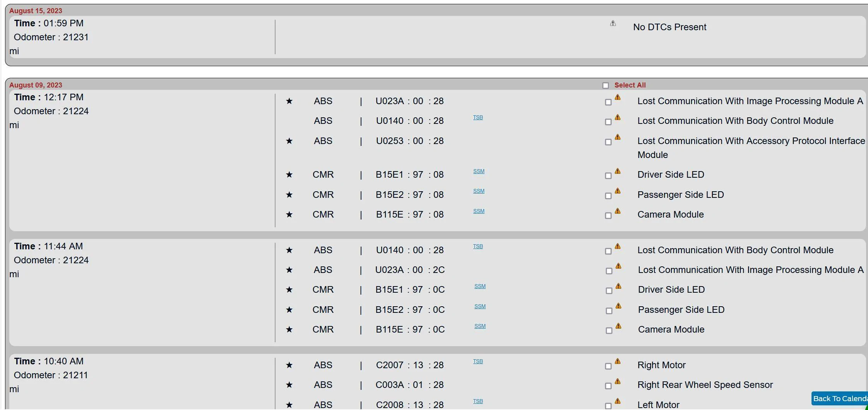Click the 'Right Rear Wheel Speed Sensor' description
The width and height of the screenshot is (868, 410).
point(705,385)
